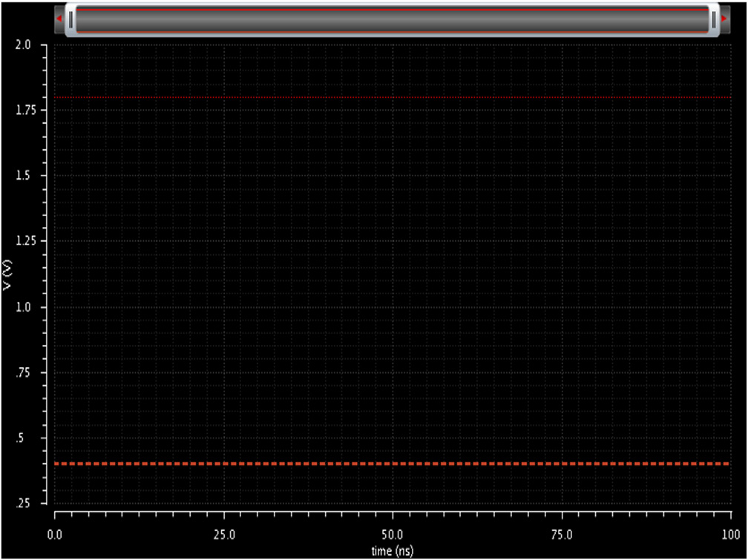Click the 1.5 tick label on voltage axis
This screenshot has height=560, width=748.
[x=23, y=176]
